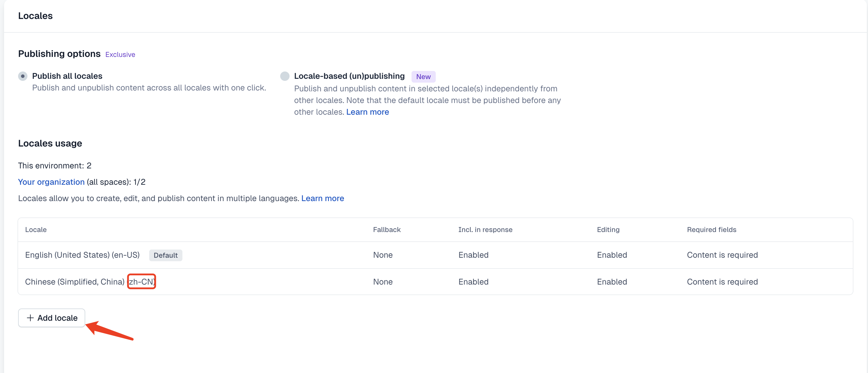Click the Add locale button
868x373 pixels.
[x=52, y=318]
